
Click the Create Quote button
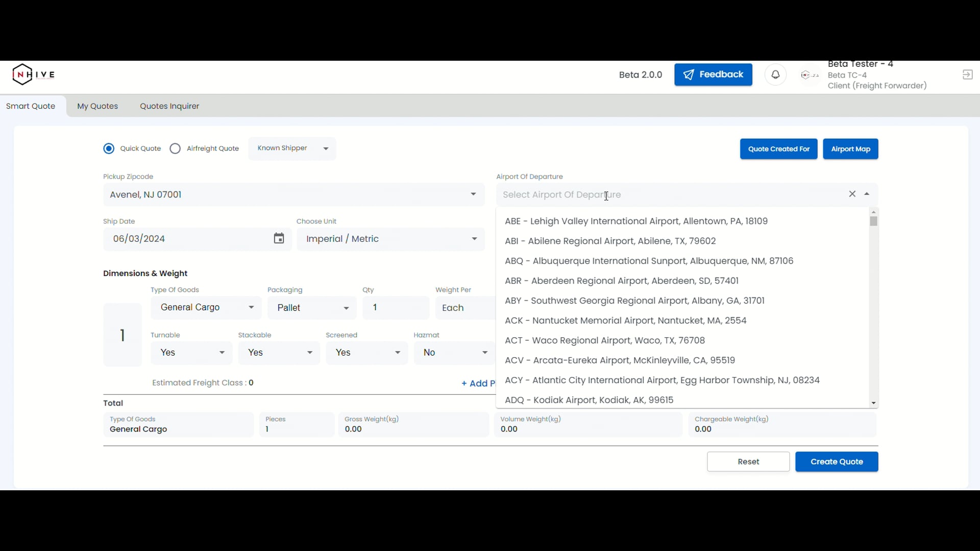837,462
